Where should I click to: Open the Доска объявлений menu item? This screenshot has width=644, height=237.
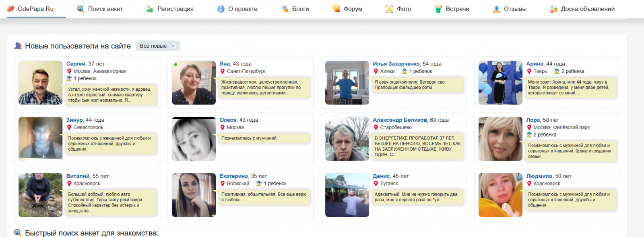coord(582,9)
